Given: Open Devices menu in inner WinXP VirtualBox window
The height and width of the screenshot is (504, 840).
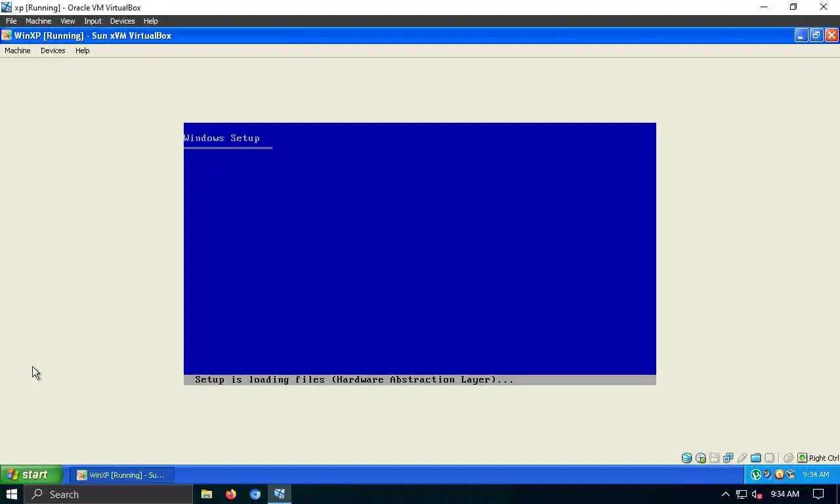Looking at the screenshot, I should tap(52, 51).
